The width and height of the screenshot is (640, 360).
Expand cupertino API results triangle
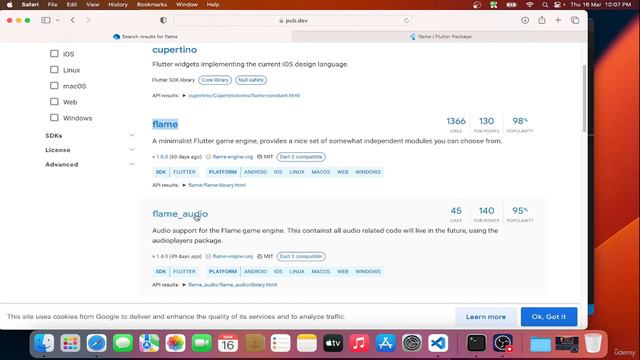(x=184, y=96)
